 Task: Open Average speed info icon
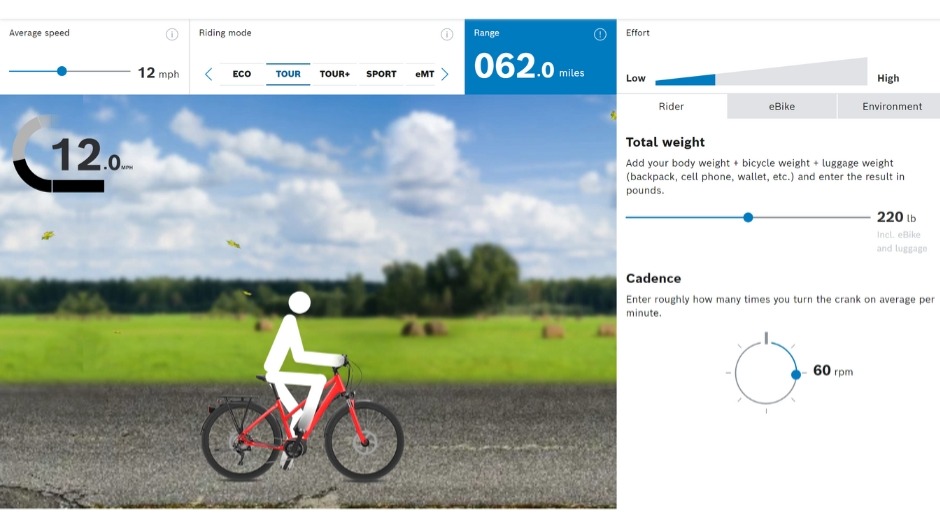pos(172,34)
